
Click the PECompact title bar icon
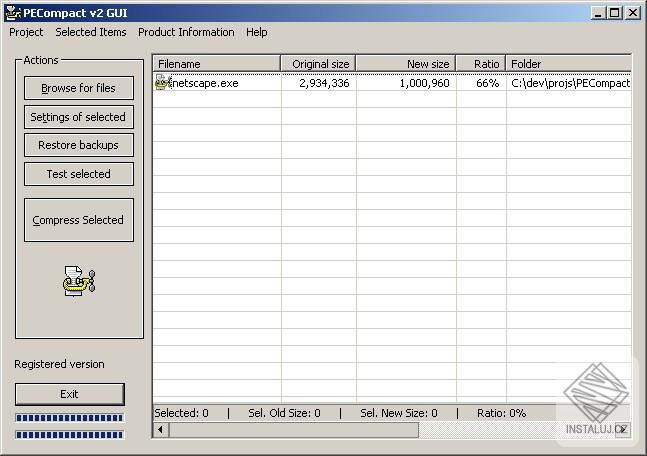[12, 13]
